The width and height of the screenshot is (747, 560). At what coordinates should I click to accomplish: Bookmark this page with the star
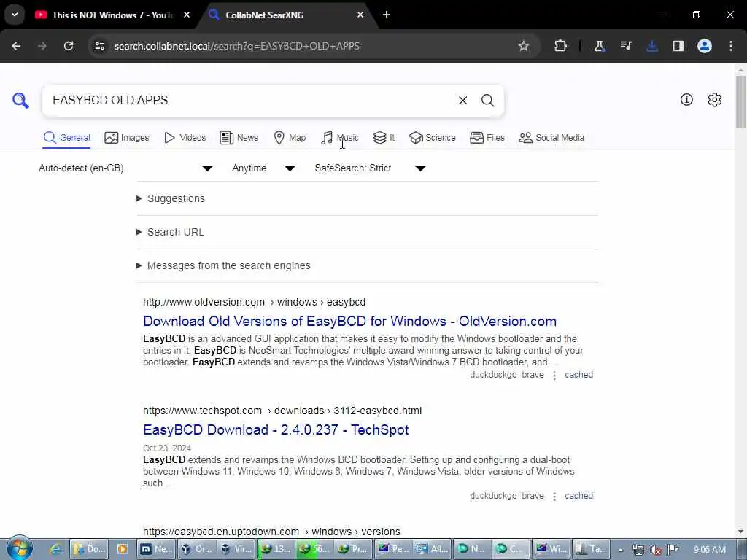tap(524, 46)
